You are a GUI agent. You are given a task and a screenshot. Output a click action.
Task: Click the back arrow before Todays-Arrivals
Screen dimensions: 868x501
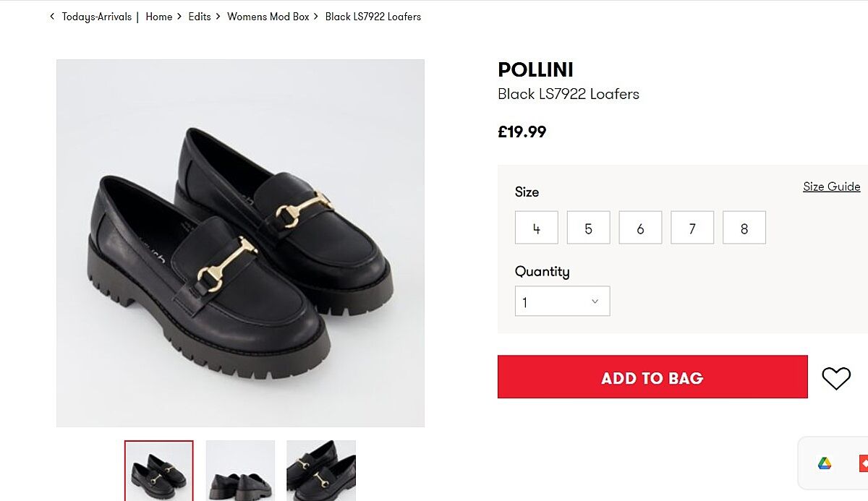(52, 17)
